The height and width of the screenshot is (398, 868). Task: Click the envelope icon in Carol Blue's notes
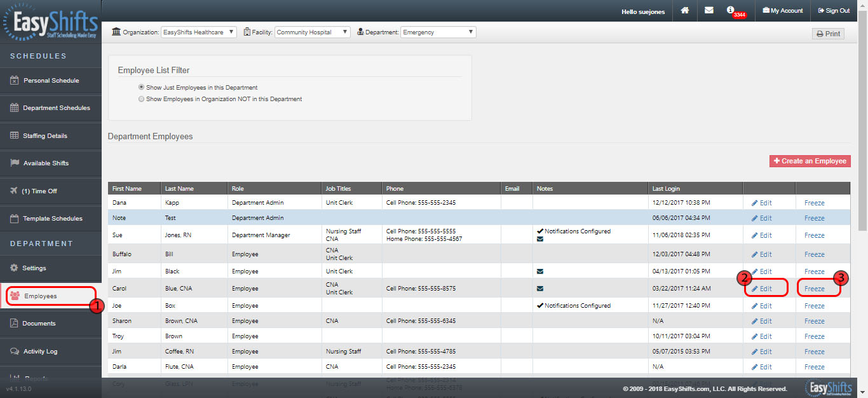coord(540,289)
